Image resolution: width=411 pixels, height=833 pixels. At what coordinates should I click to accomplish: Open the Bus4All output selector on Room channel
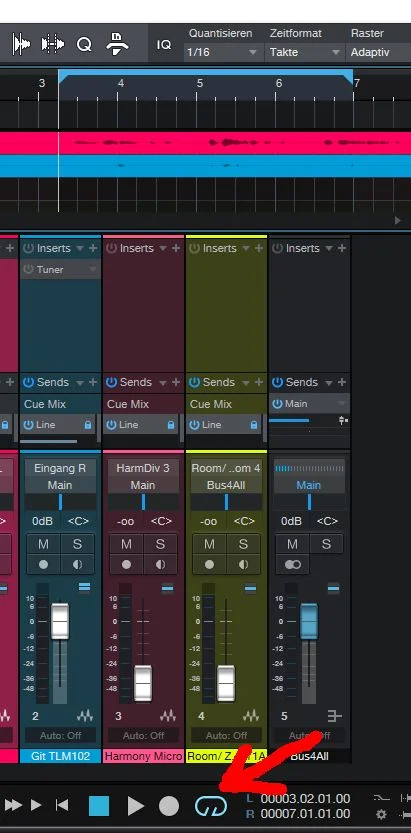(x=226, y=485)
